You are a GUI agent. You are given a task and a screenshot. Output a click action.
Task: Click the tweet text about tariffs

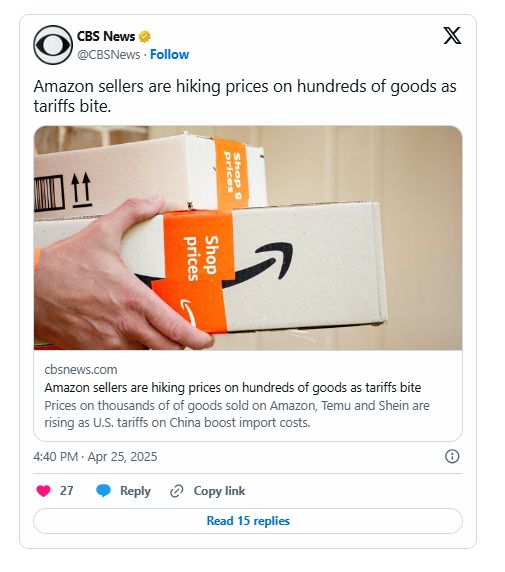click(245, 96)
